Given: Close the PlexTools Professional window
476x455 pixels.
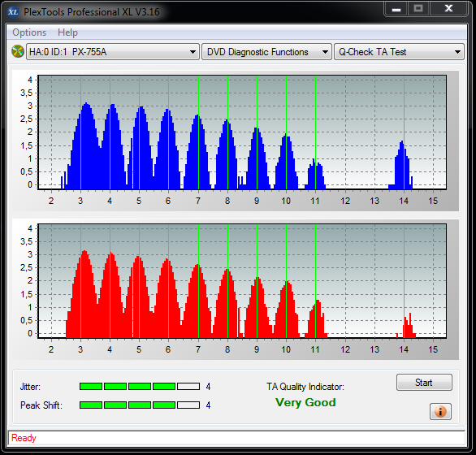Looking at the screenshot, I should pyautogui.click(x=448, y=9).
